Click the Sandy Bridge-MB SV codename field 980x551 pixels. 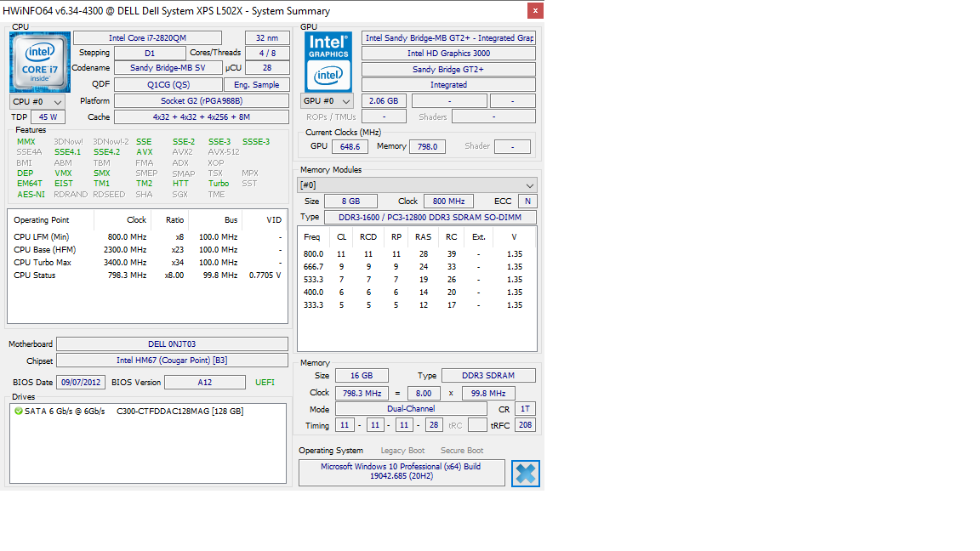(167, 68)
